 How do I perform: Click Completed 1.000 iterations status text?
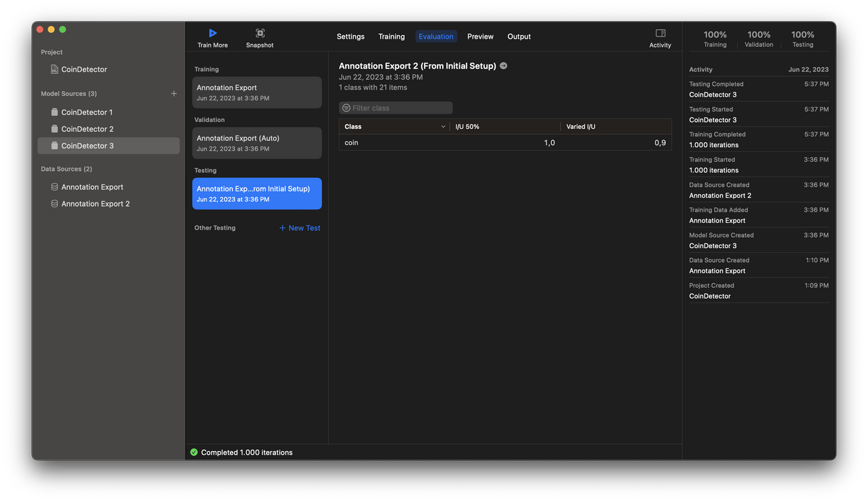(247, 453)
